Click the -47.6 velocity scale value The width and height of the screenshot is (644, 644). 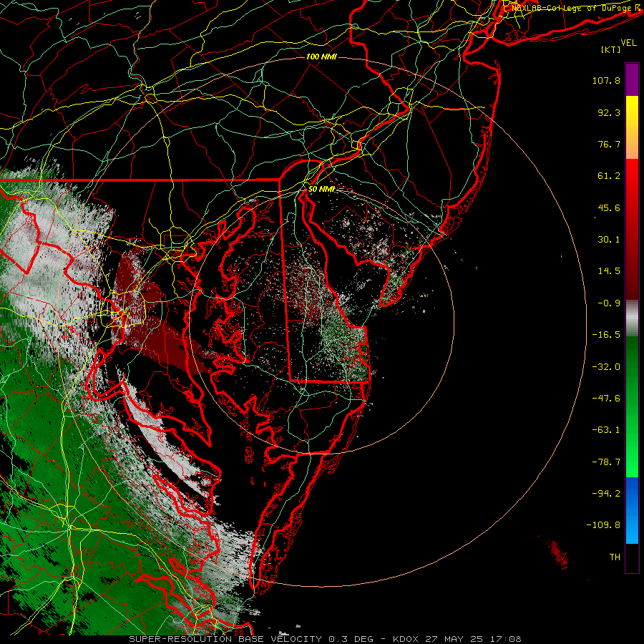point(606,399)
